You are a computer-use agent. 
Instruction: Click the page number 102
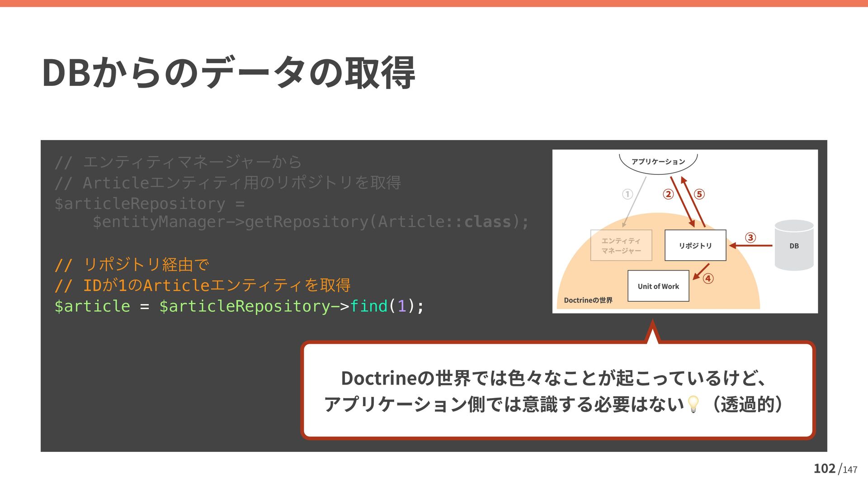(824, 469)
